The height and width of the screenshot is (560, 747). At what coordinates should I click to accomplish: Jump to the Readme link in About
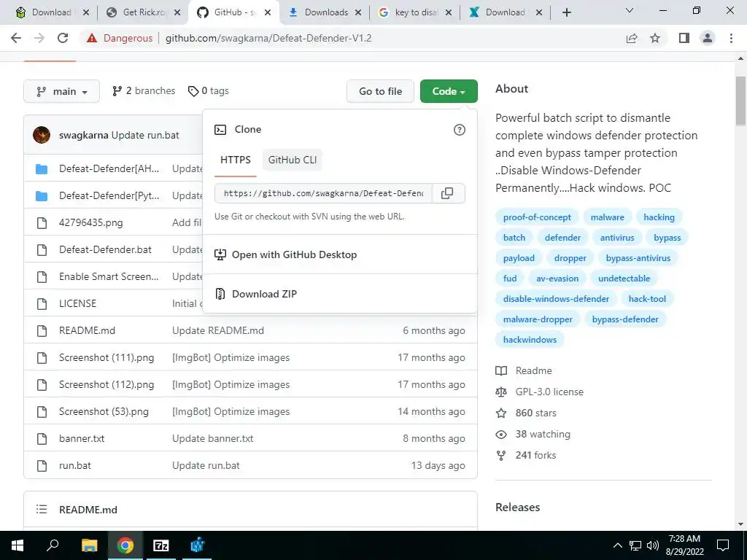point(524,370)
